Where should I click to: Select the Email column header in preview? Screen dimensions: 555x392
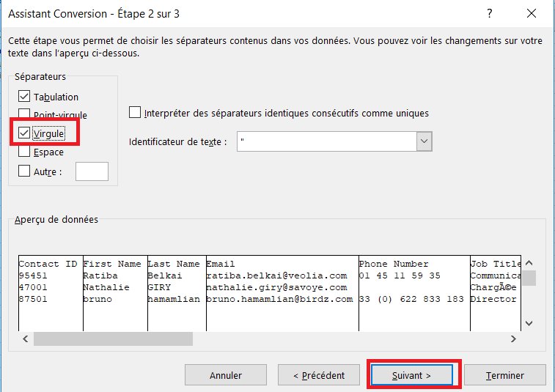(x=221, y=264)
